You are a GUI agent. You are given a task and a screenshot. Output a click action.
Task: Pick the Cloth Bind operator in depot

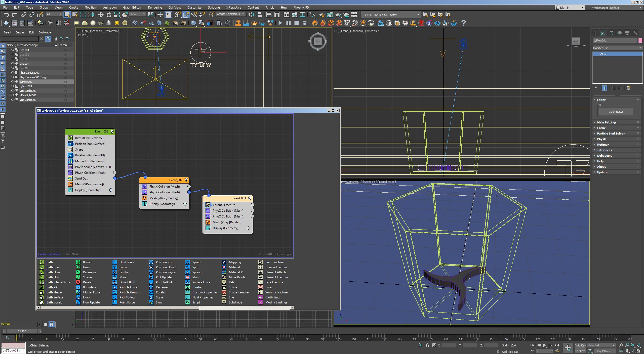click(x=269, y=297)
